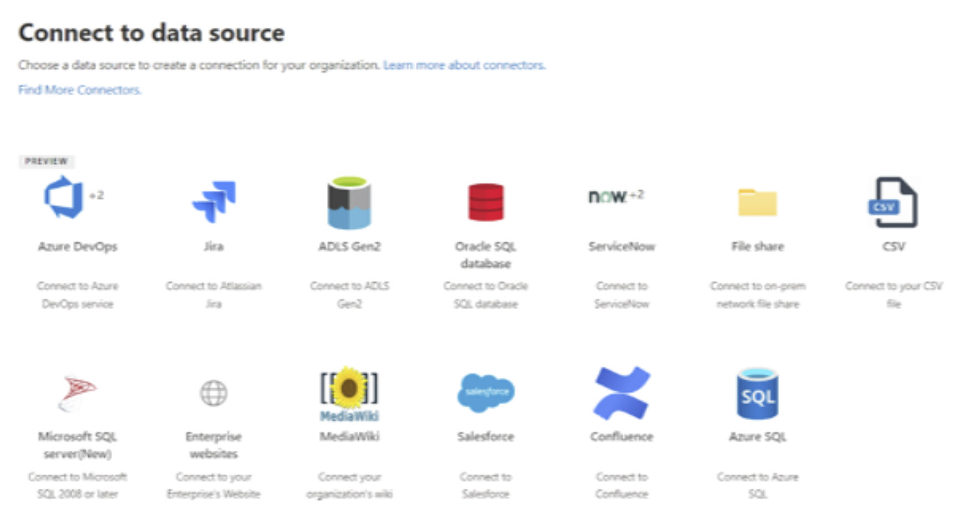This screenshot has width=980, height=517.
Task: Choose the Enterprise websites globe icon
Action: [213, 393]
